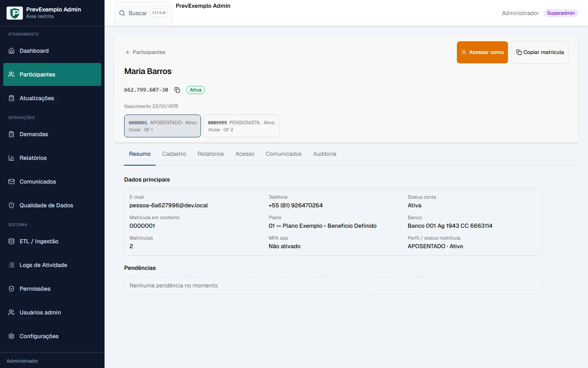Image resolution: width=588 pixels, height=368 pixels.
Task: Click the PrevExemplo shield logo icon
Action: point(15,13)
